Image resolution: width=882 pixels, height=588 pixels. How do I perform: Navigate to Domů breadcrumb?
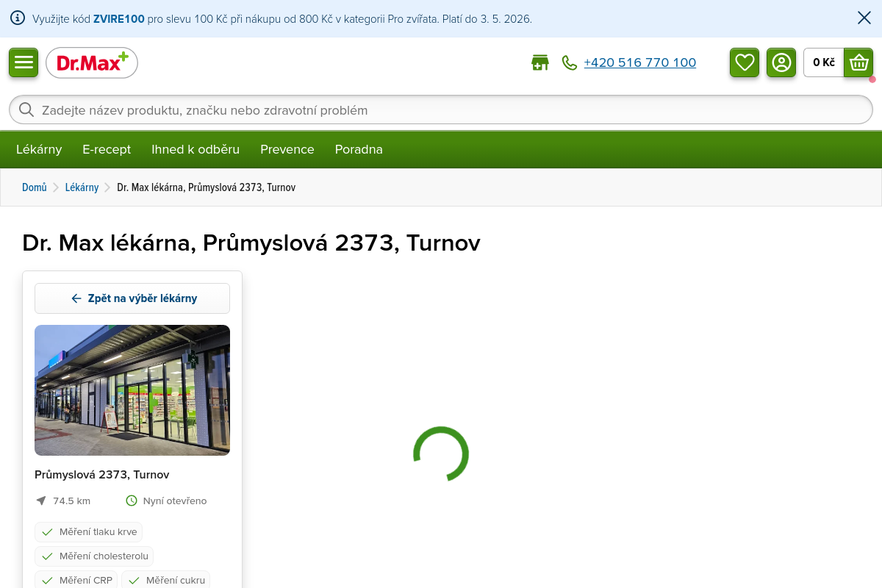[35, 187]
